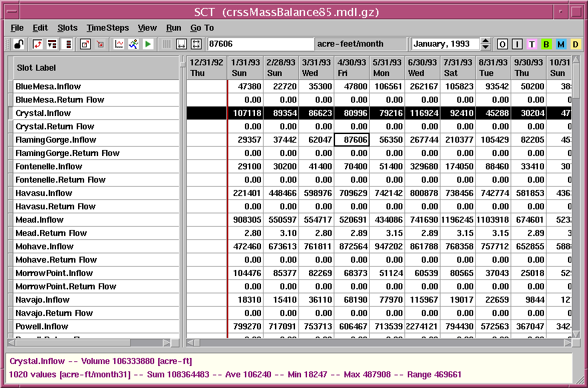Click cell 908305 in Mead.Inflow row
This screenshot has width=588, height=388.
[x=246, y=220]
